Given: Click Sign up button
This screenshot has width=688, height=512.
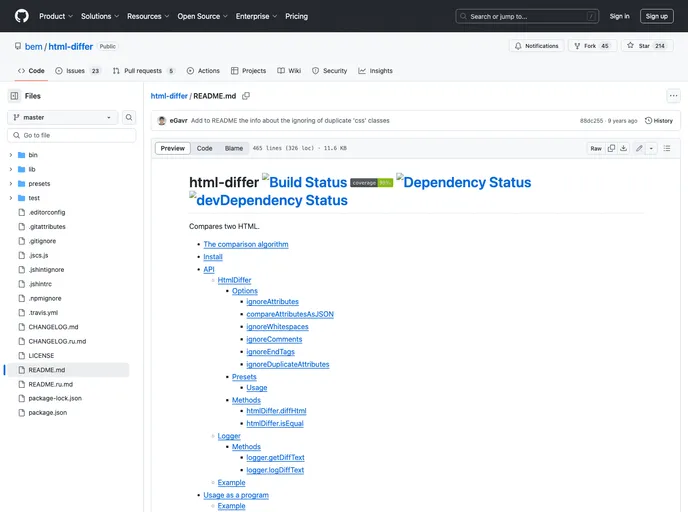Looking at the screenshot, I should 656,16.
